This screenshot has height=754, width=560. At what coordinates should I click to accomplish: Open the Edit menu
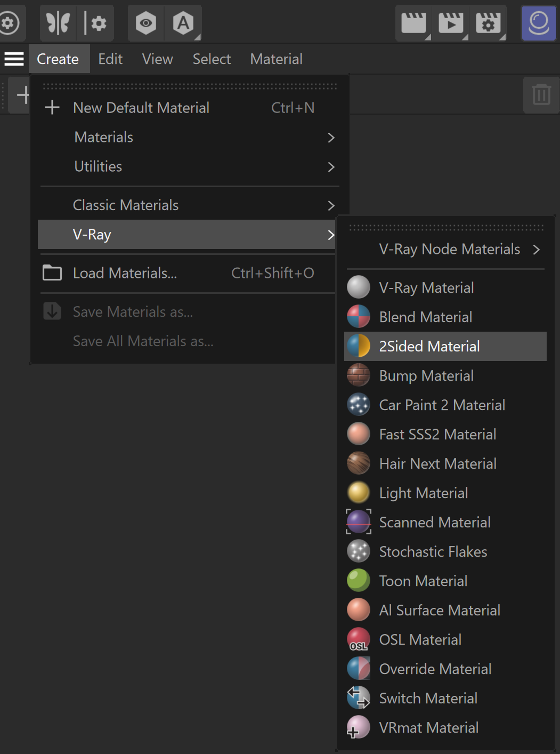(110, 59)
